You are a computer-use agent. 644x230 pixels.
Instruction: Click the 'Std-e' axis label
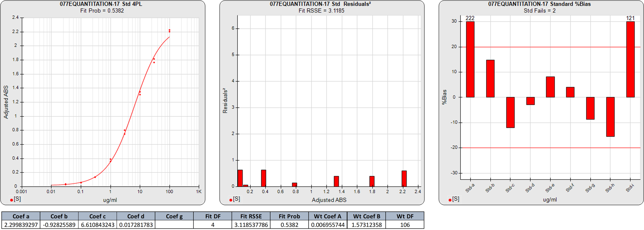pos(549,188)
